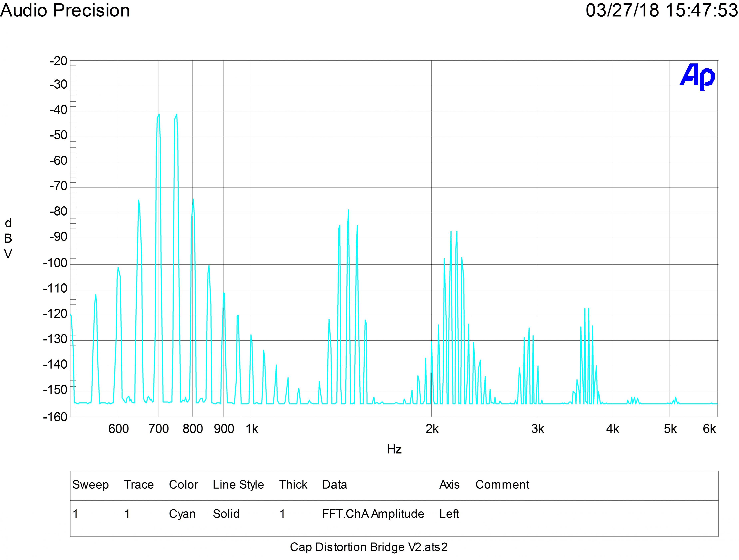Click the timestamp '03/27/18 15:47:53'

click(x=662, y=10)
